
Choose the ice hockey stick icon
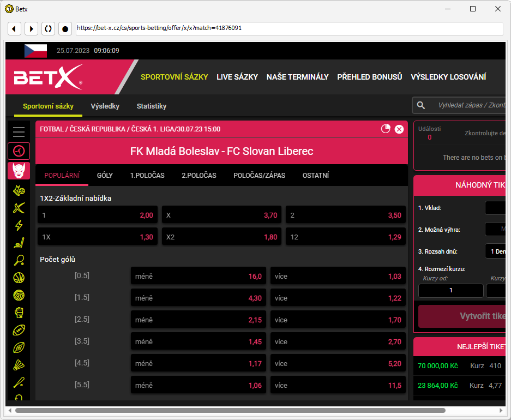(19, 243)
